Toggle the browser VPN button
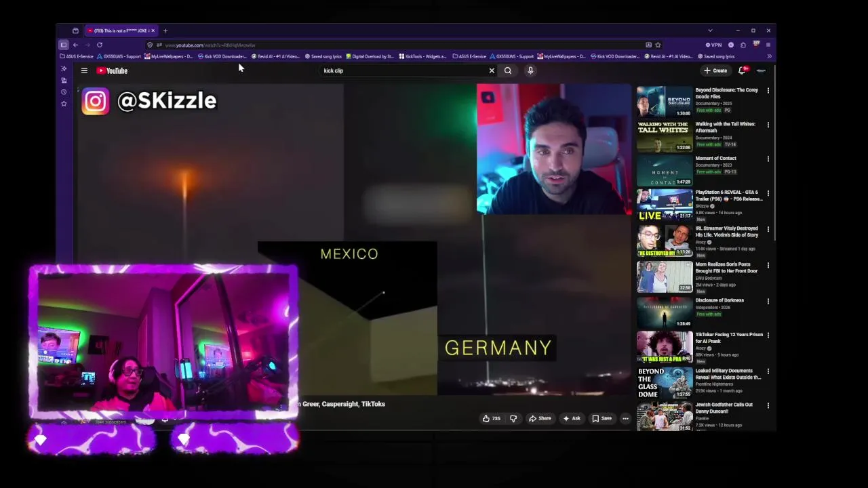The image size is (868, 488). click(713, 45)
